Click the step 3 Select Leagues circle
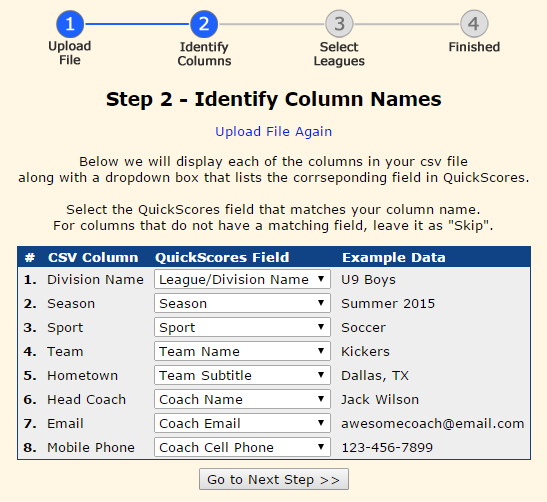 pyautogui.click(x=339, y=24)
